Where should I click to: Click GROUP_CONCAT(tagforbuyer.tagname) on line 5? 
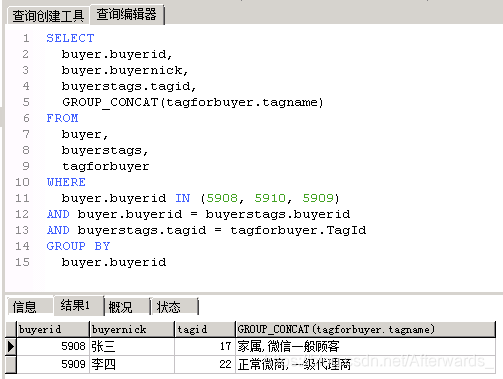click(x=193, y=102)
